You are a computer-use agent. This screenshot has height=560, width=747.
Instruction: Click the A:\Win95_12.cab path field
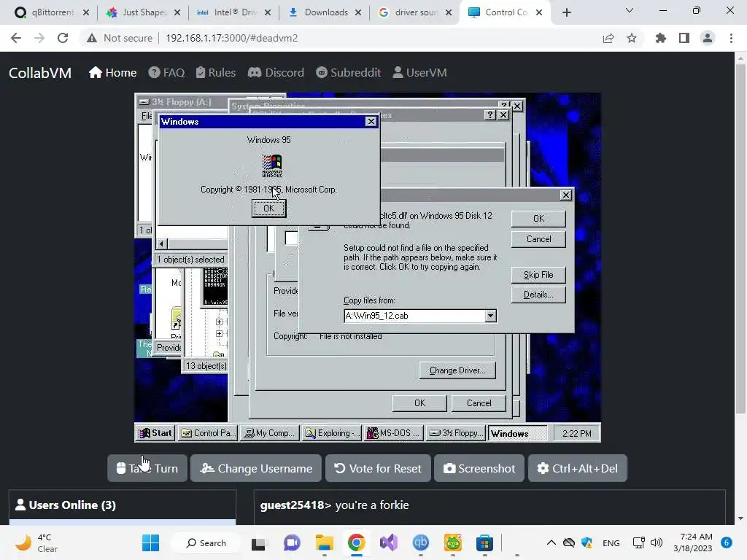[x=414, y=316]
